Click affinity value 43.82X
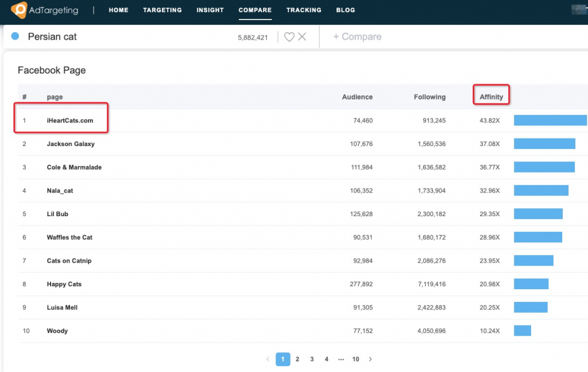The image size is (588, 372). 490,121
